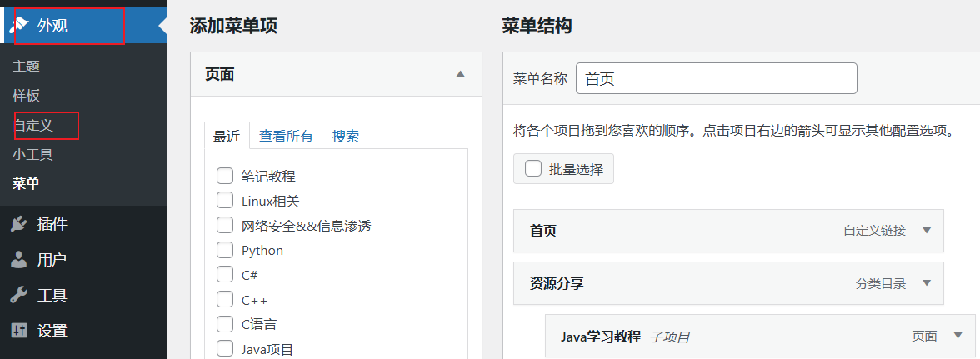Expand the 资源分享 menu item arrow

tap(926, 283)
